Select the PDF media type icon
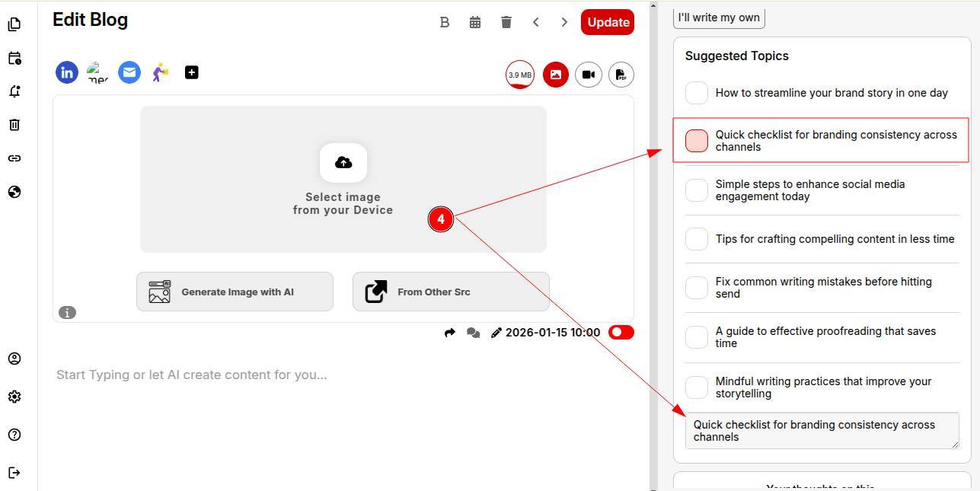The image size is (980, 491). [x=621, y=75]
